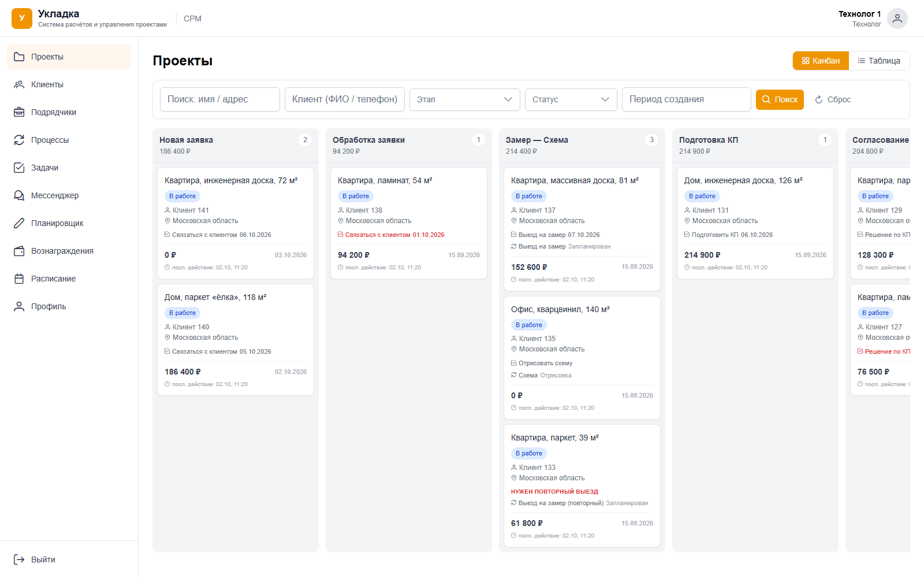Viewport: 924px width, 578px height.
Task: Expand the Этап dropdown
Action: tap(465, 99)
